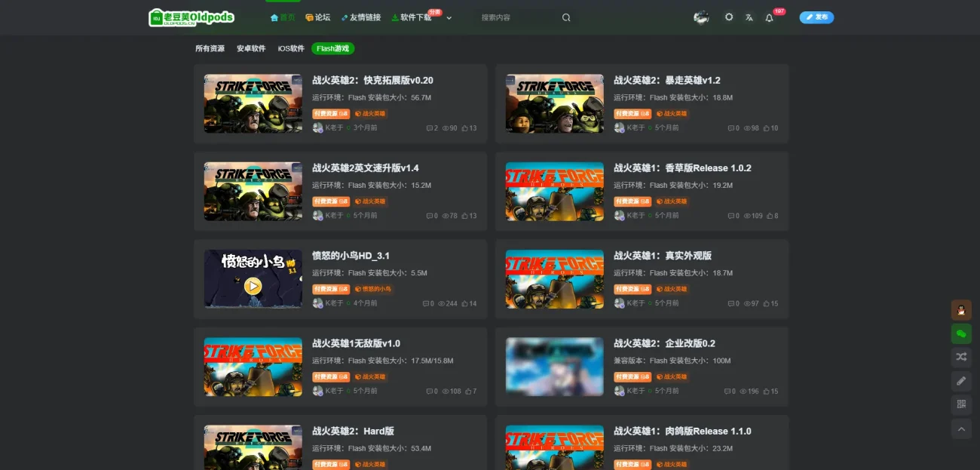Toggle the light/dark theme sun icon

tap(729, 17)
